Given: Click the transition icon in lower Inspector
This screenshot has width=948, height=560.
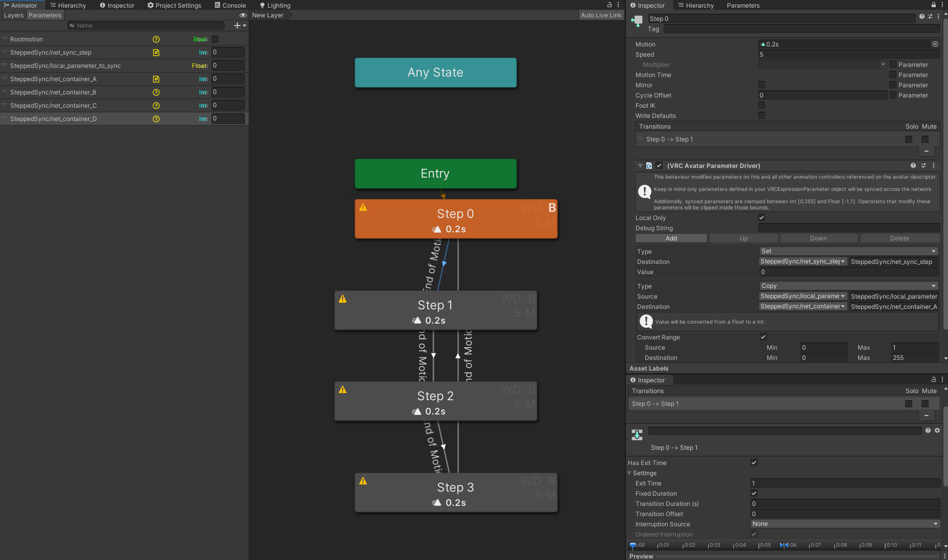Looking at the screenshot, I should tap(637, 434).
